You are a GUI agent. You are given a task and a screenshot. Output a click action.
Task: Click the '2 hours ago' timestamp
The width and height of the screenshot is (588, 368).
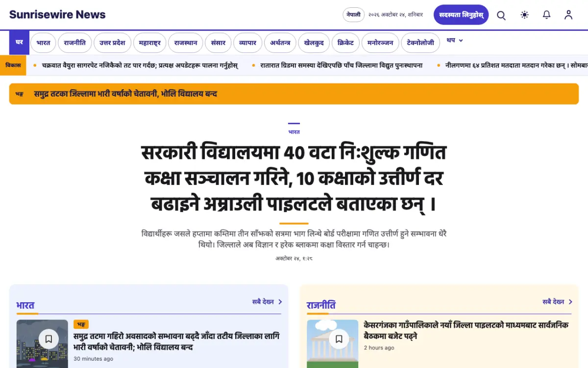pyautogui.click(x=379, y=348)
